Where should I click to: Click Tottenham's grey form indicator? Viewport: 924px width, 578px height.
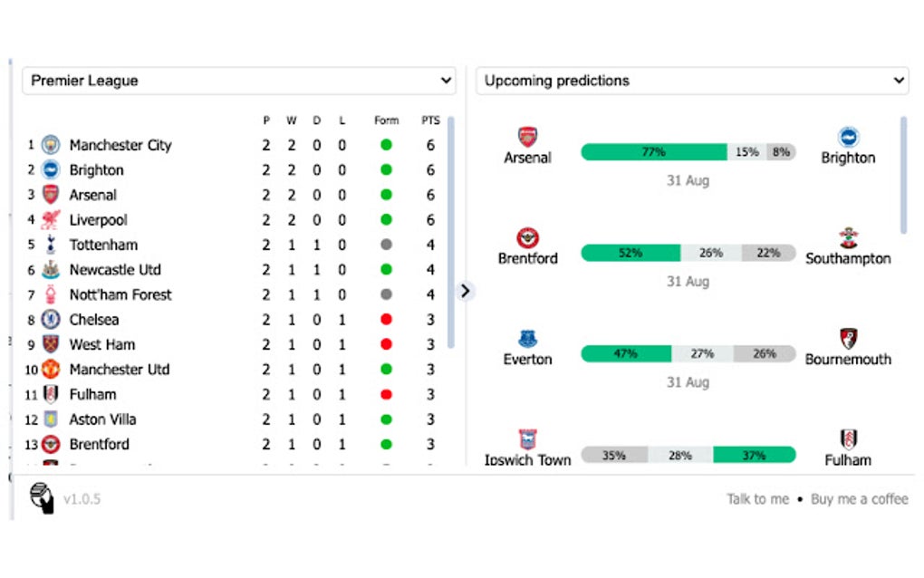pyautogui.click(x=386, y=245)
